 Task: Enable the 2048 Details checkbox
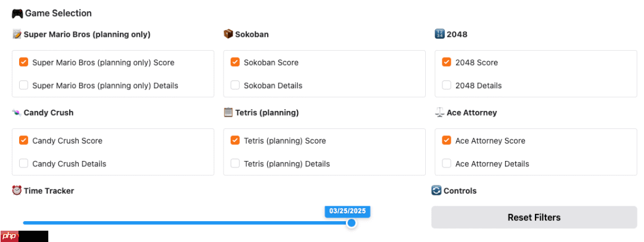(447, 85)
